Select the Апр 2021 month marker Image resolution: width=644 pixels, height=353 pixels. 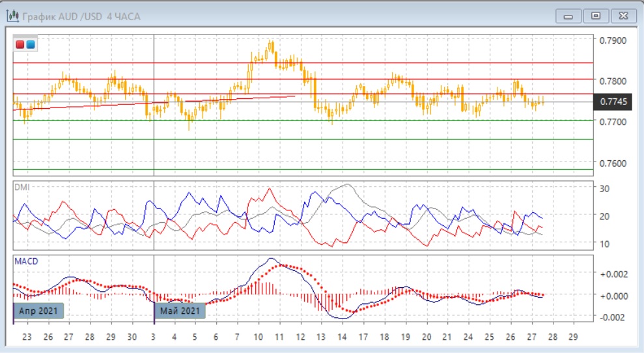[38, 311]
